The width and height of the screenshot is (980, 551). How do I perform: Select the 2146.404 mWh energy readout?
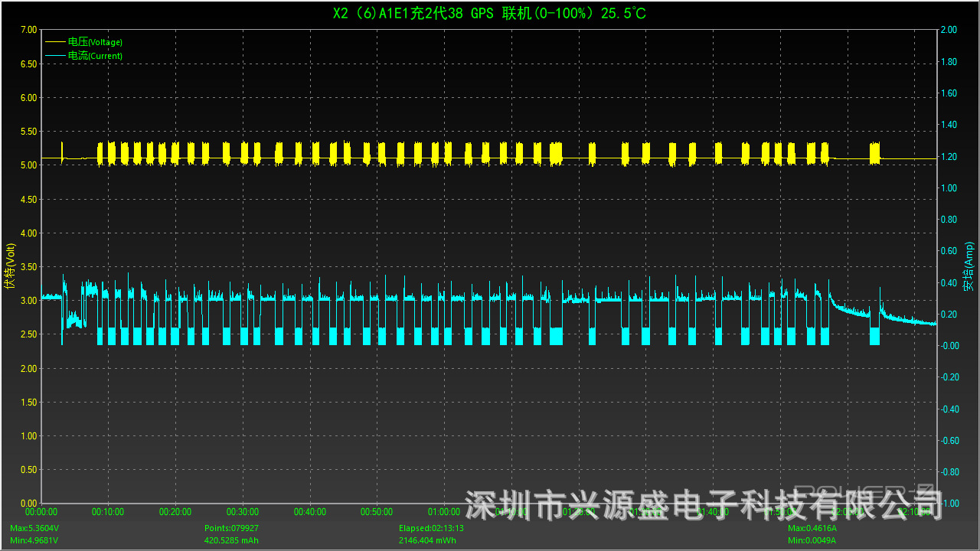427,540
